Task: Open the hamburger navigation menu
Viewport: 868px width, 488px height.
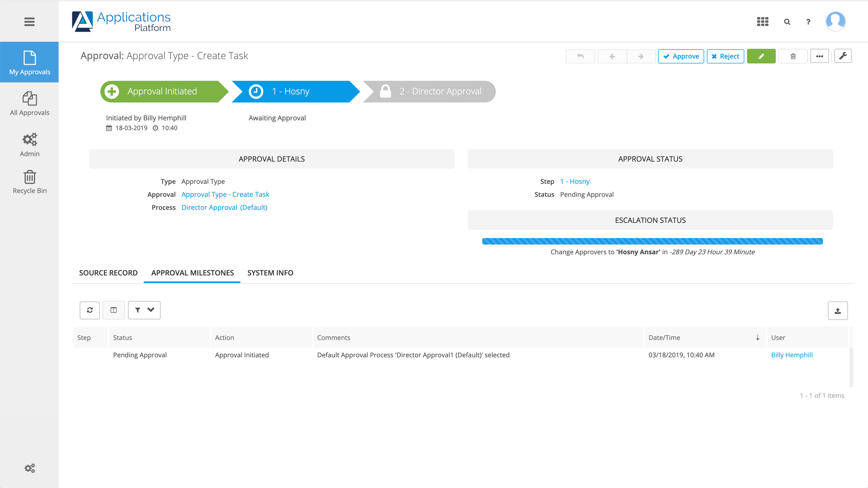Action: [x=29, y=22]
